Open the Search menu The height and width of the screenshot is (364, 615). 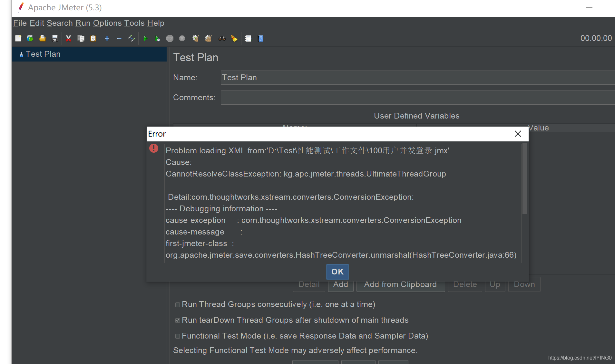(60, 23)
